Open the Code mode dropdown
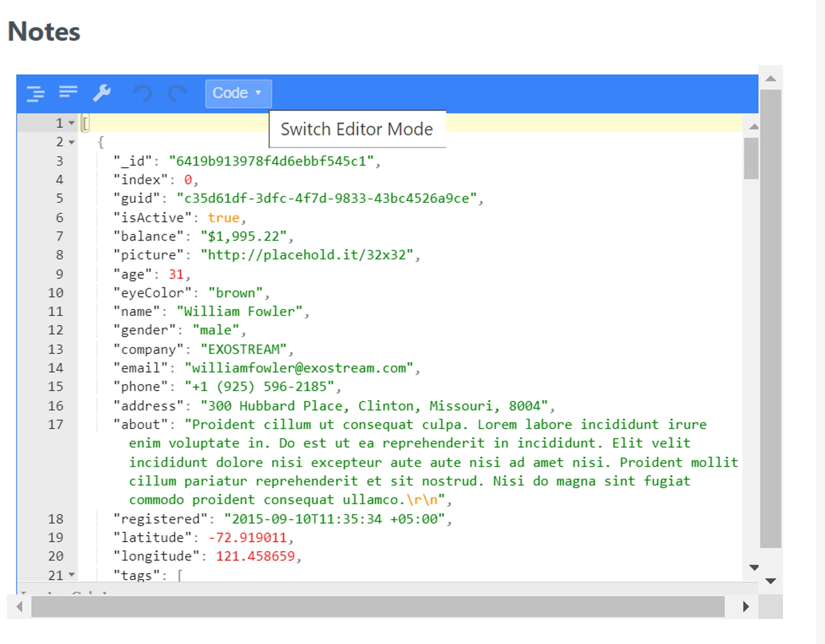 [238, 93]
